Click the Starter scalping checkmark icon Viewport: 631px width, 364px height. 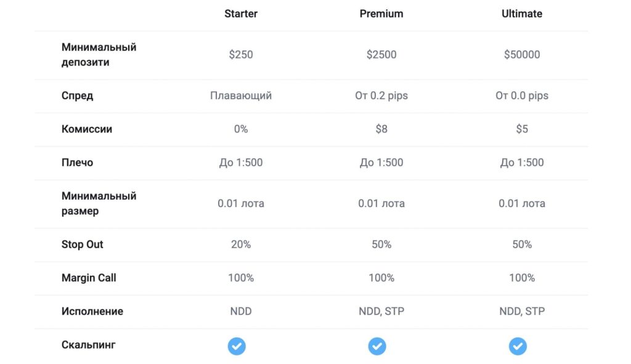click(x=237, y=346)
